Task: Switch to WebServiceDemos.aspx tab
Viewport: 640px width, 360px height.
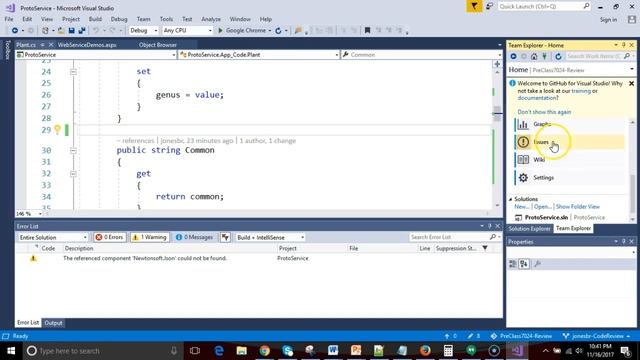Action: (87, 45)
